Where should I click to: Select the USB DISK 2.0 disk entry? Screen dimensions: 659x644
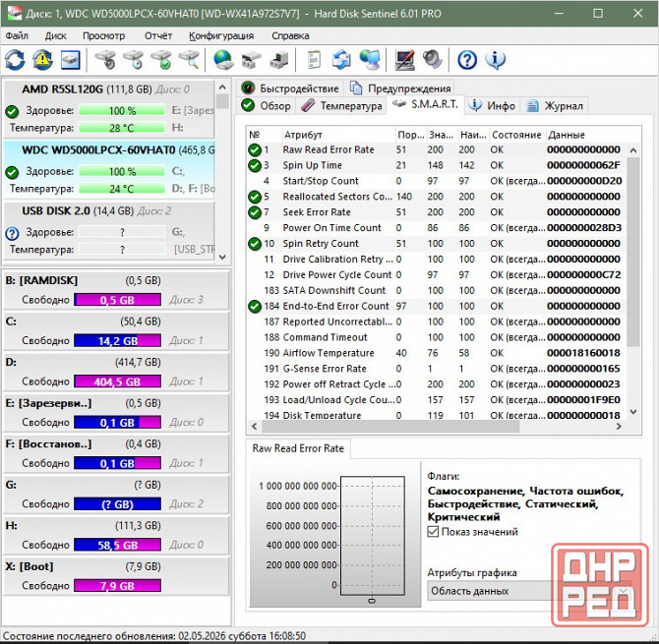tap(109, 230)
